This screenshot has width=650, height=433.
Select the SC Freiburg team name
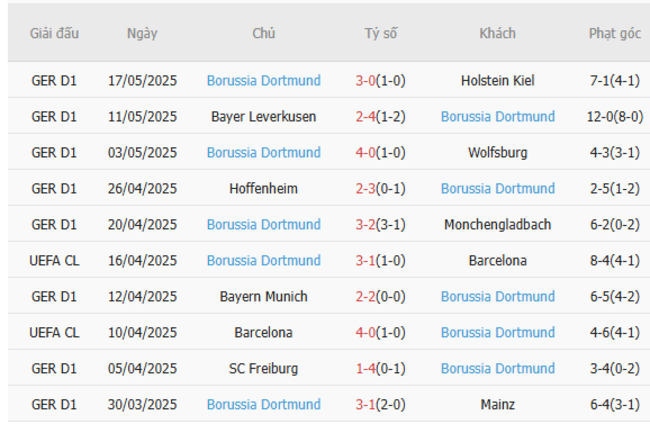click(x=264, y=368)
